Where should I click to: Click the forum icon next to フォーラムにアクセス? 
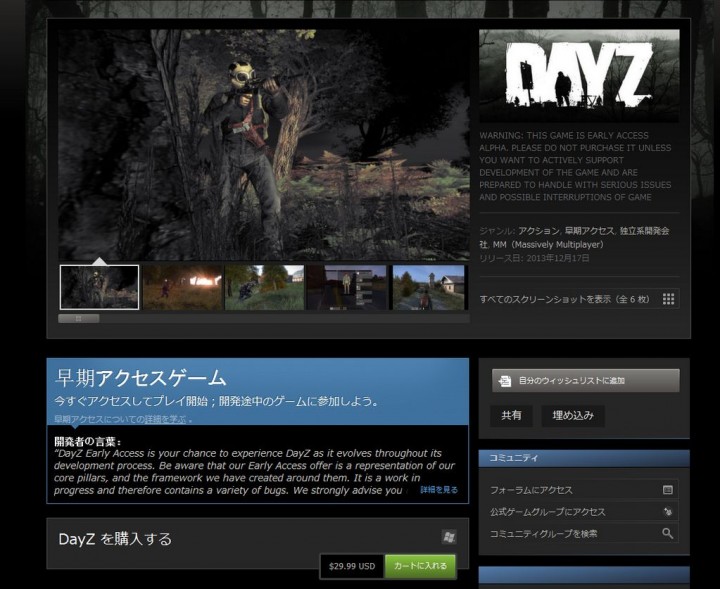tap(668, 490)
